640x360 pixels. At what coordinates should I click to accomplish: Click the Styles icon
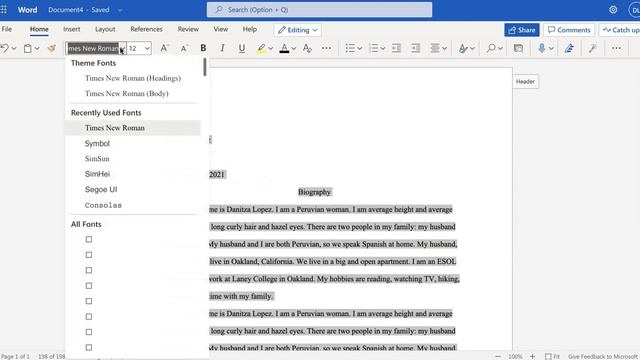[x=463, y=48]
